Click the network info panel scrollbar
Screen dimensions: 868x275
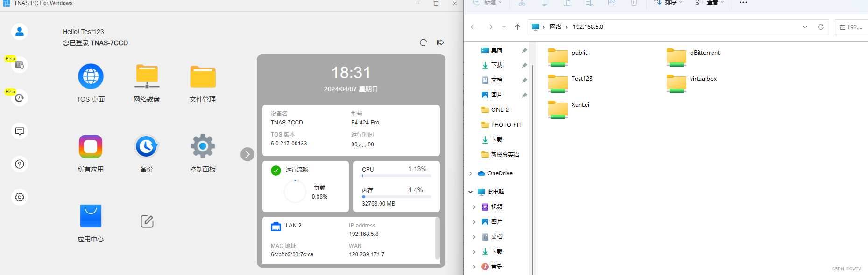(x=437, y=238)
